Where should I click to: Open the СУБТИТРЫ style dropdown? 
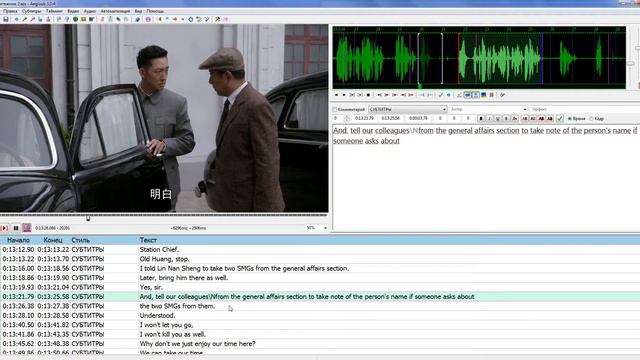pyautogui.click(x=408, y=109)
